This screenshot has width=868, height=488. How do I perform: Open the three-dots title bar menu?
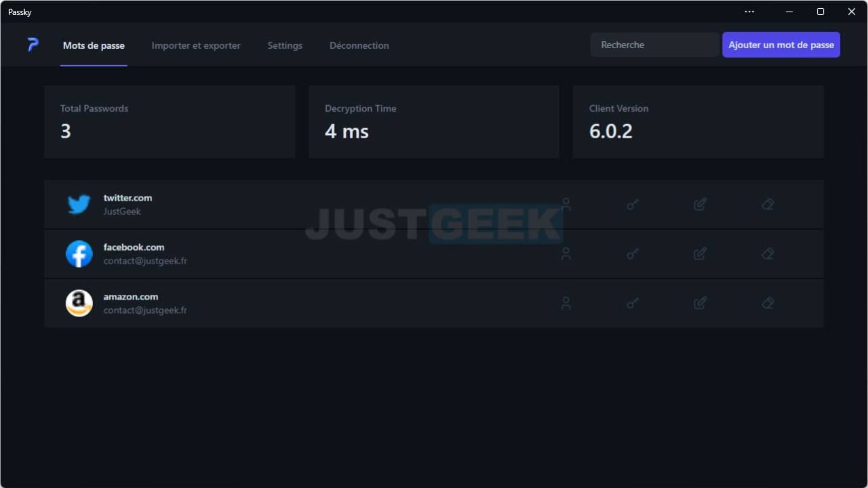point(749,12)
